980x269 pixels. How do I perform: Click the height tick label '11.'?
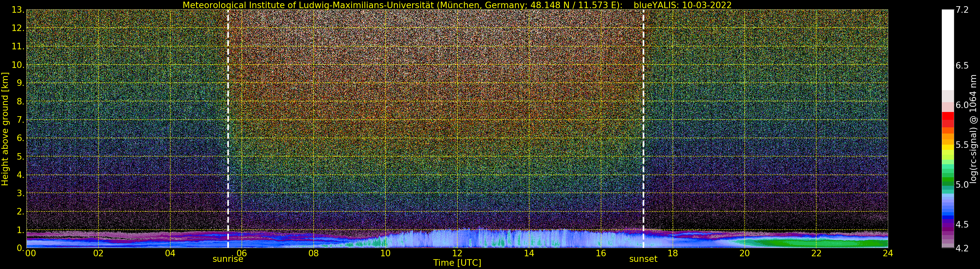pos(18,46)
